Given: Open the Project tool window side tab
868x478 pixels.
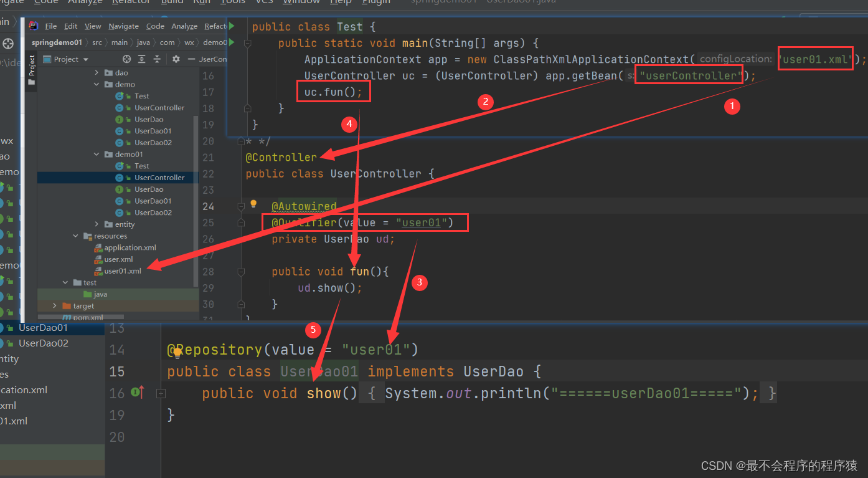Looking at the screenshot, I should (32, 69).
